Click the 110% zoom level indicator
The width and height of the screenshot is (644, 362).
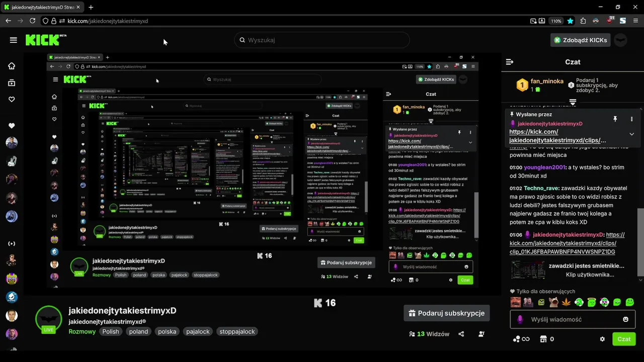tap(556, 21)
